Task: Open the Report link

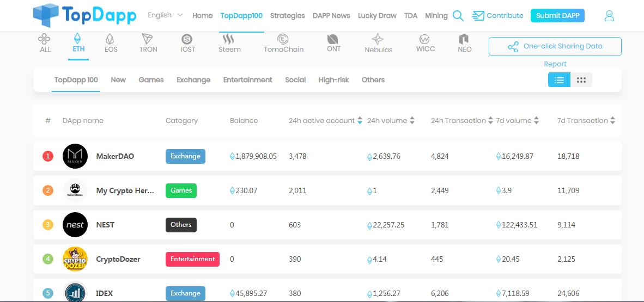Action: pyautogui.click(x=555, y=64)
